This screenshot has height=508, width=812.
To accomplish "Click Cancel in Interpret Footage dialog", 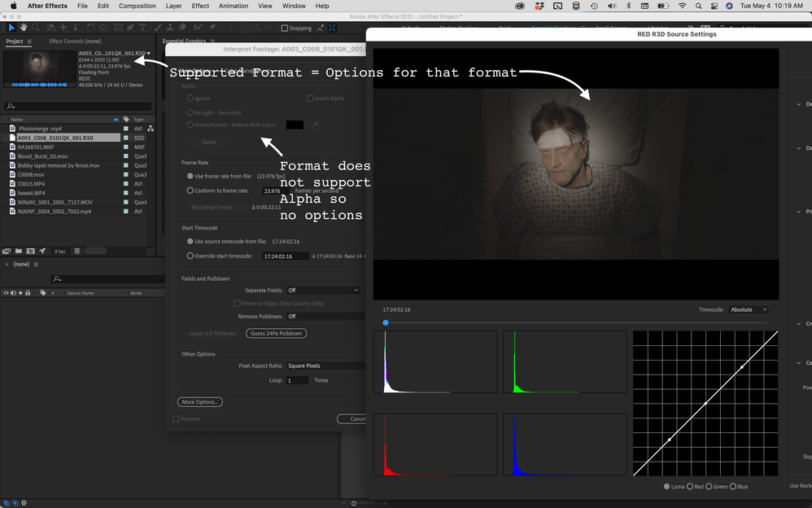I will pyautogui.click(x=352, y=418).
